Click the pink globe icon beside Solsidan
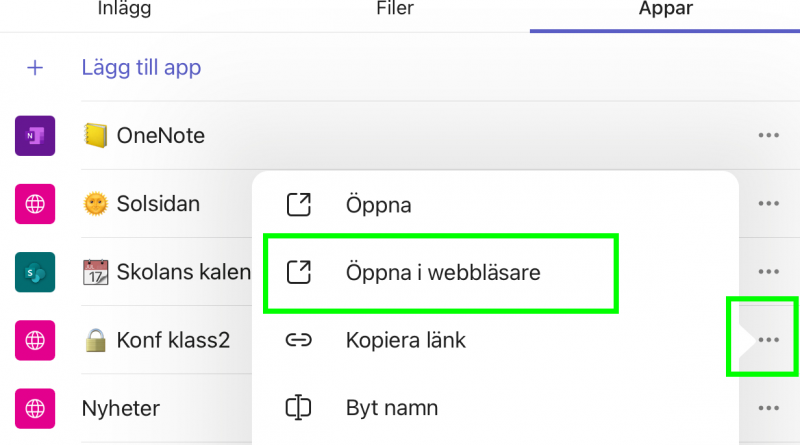The width and height of the screenshot is (800, 445). click(35, 204)
